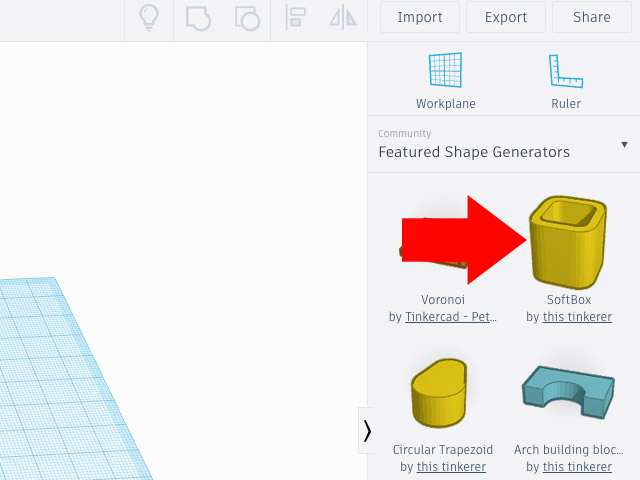Select the Workplane tool
Screen dimensions: 640x480
(445, 81)
